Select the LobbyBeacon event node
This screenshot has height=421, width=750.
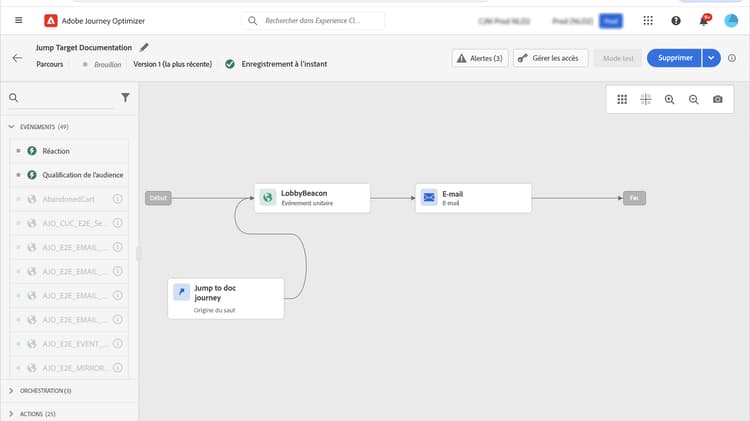(312, 198)
